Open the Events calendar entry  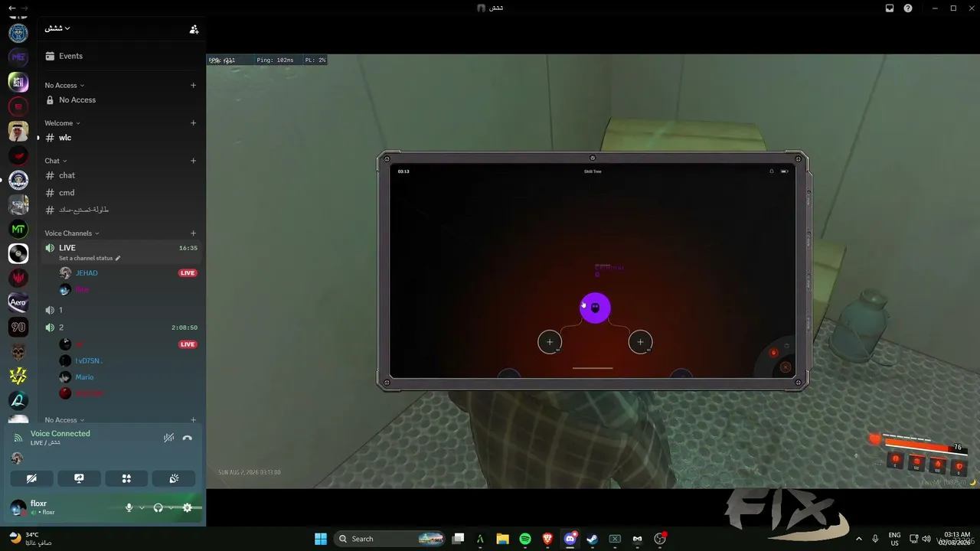pos(121,56)
